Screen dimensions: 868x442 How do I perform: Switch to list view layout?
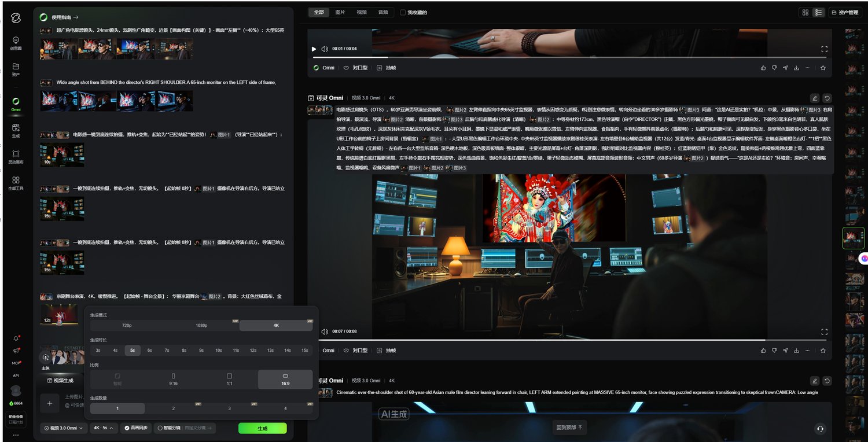tap(819, 12)
